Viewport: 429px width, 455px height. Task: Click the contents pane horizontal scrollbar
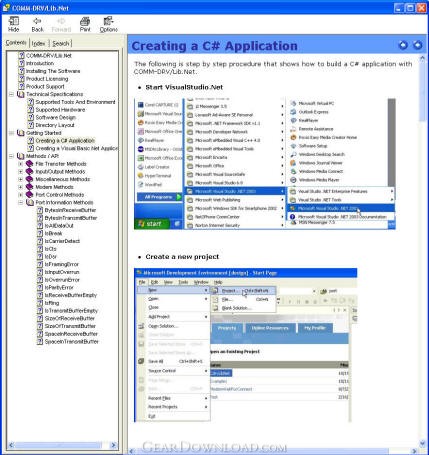[x=62, y=445]
